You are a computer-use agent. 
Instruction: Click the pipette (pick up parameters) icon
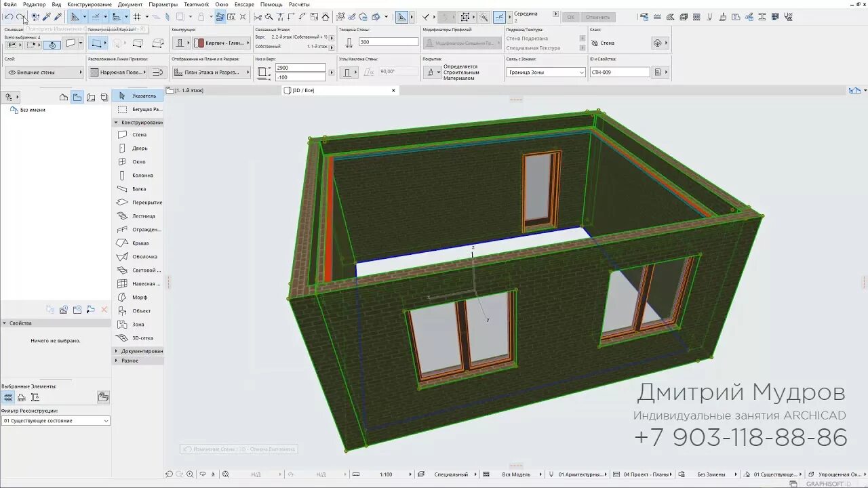47,17
